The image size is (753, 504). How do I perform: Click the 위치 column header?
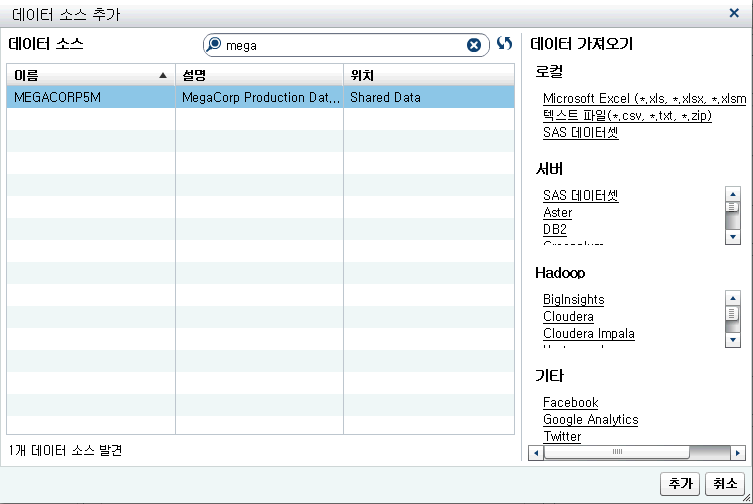(428, 75)
